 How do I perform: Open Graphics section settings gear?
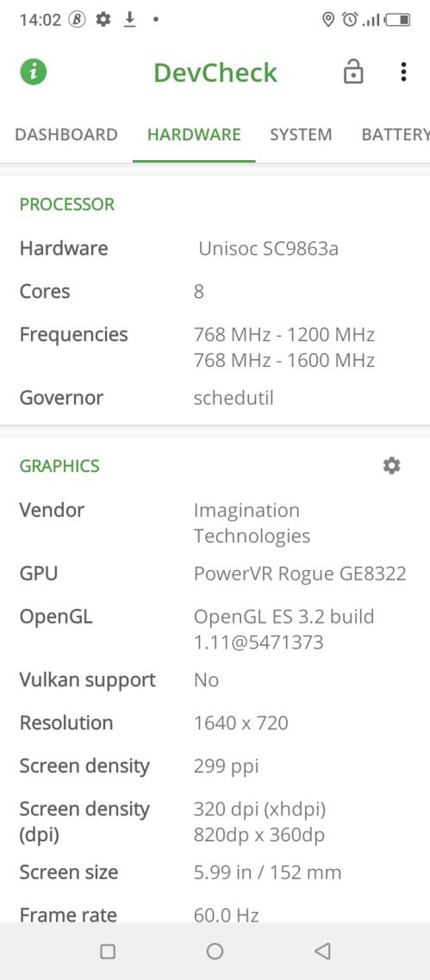(392, 466)
